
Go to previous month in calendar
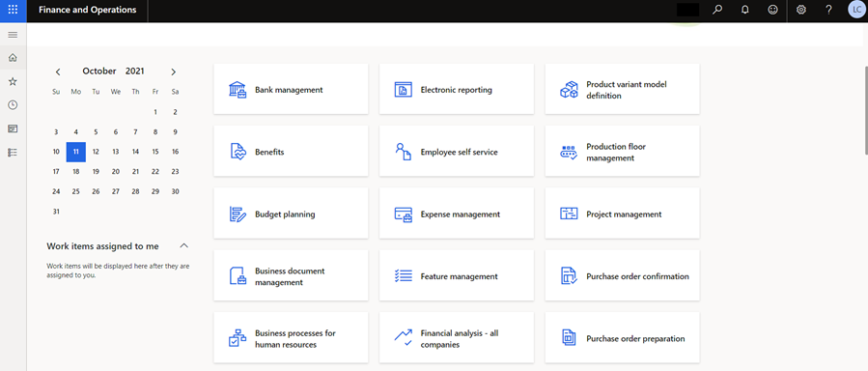click(x=58, y=71)
